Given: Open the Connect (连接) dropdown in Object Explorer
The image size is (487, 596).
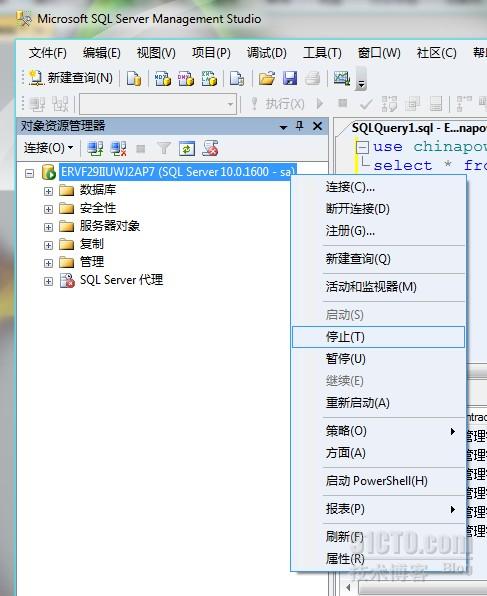Looking at the screenshot, I should point(48,148).
